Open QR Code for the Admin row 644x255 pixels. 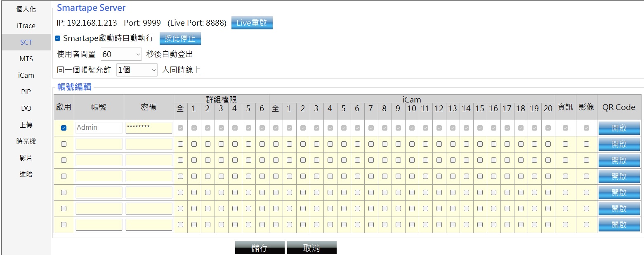coord(619,128)
